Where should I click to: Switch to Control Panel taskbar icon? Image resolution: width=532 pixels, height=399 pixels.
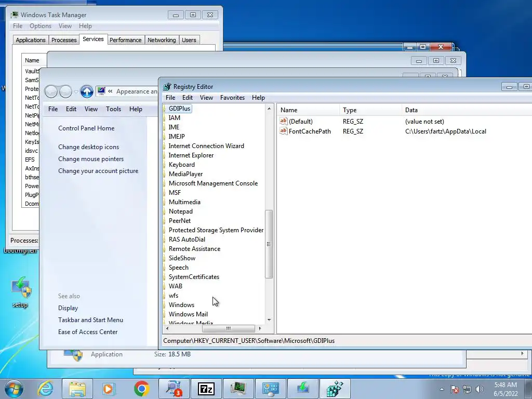(270, 389)
